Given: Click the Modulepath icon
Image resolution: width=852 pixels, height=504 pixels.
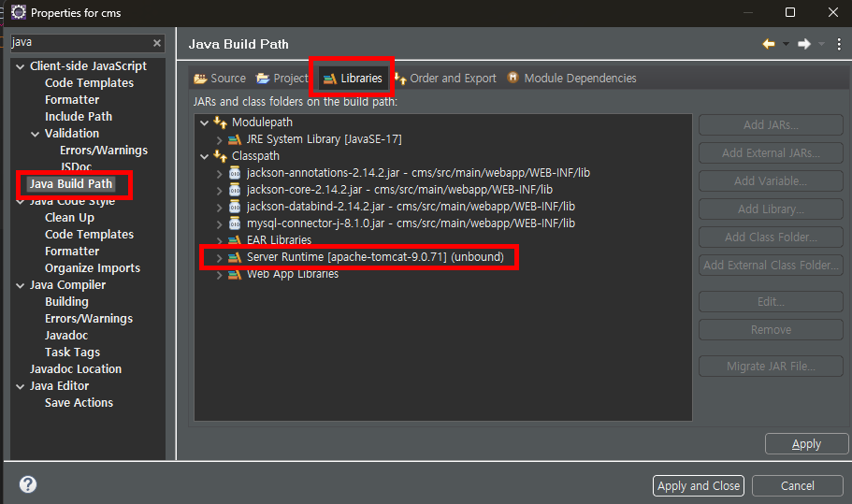Looking at the screenshot, I should (220, 122).
